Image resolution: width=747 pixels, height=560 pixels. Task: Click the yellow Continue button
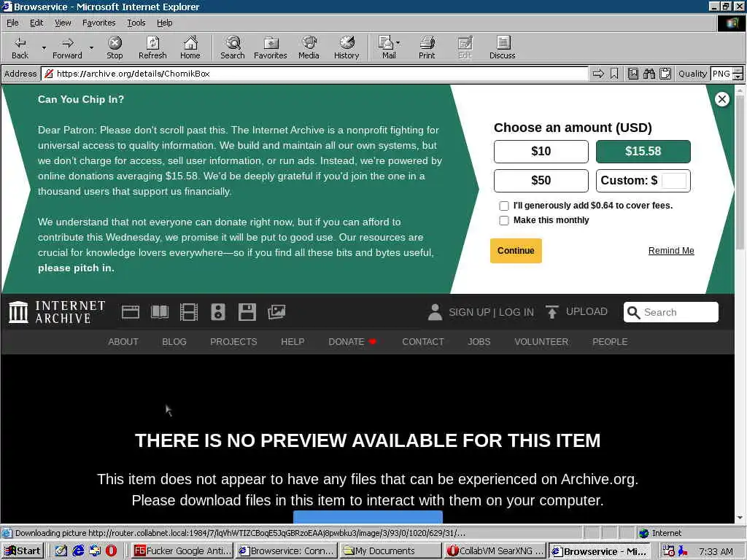[x=516, y=251]
